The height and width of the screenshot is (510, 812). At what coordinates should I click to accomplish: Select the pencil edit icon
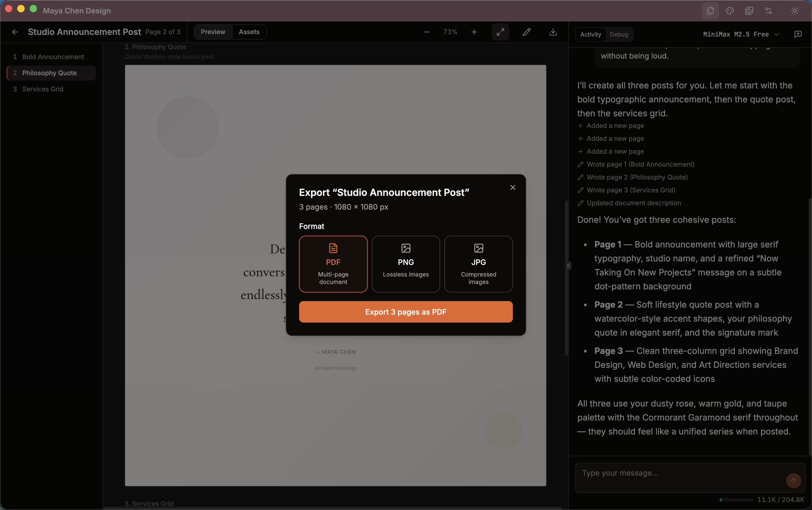click(x=526, y=32)
